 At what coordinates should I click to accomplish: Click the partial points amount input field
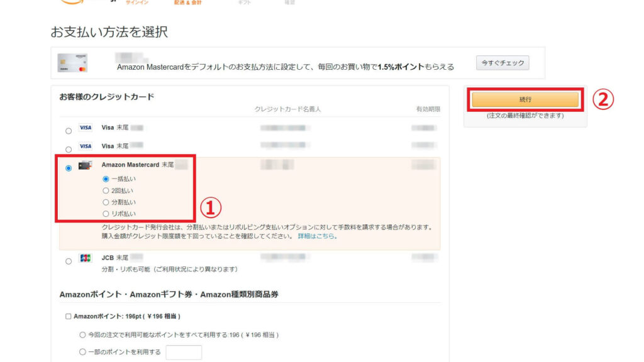click(x=184, y=352)
